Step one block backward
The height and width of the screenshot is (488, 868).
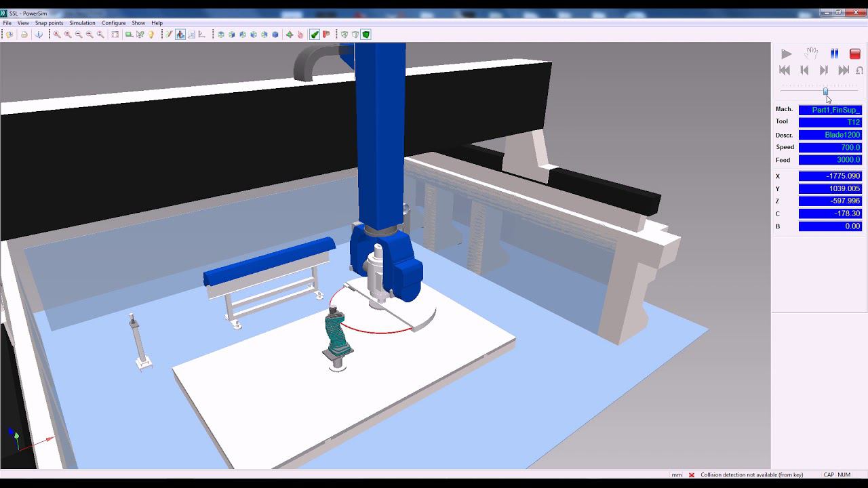(x=804, y=70)
